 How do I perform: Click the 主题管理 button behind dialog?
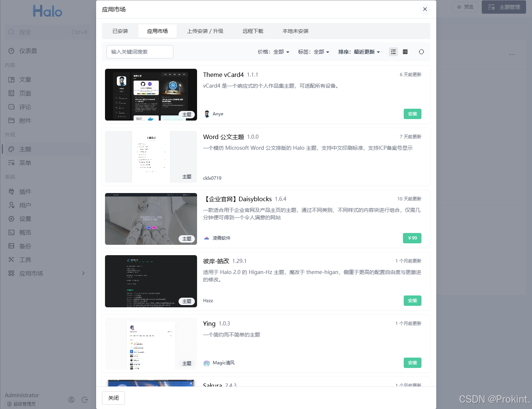504,7
